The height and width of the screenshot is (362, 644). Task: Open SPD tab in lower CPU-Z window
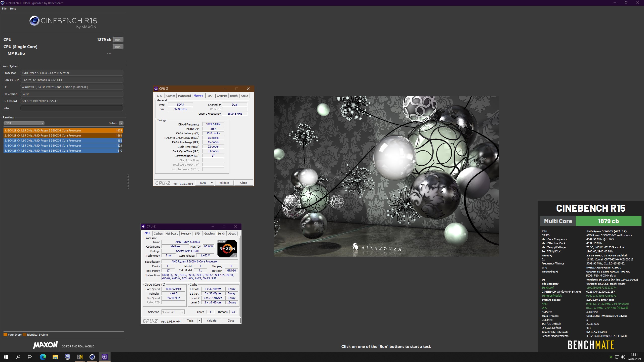[197, 234]
